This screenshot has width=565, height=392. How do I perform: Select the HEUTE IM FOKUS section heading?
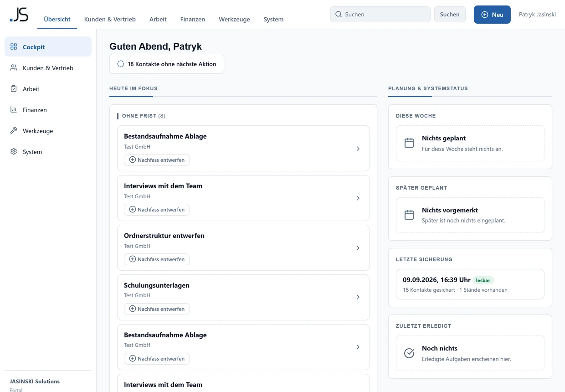point(134,88)
